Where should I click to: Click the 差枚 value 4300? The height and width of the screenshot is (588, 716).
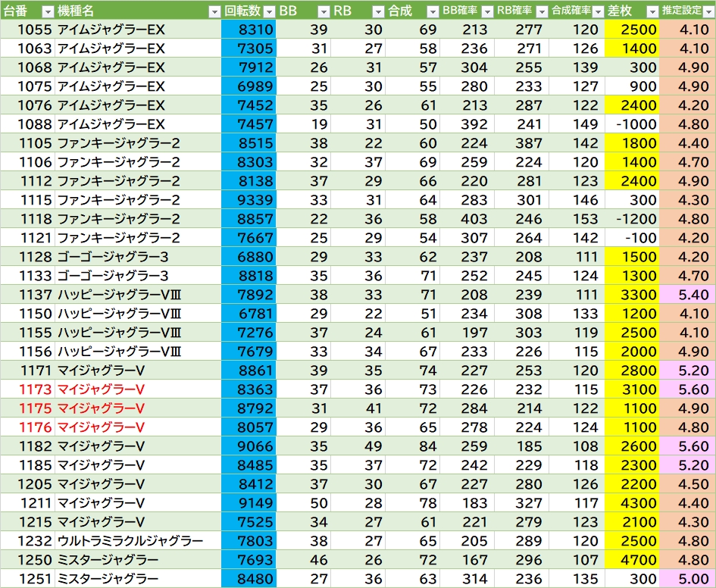coord(639,502)
